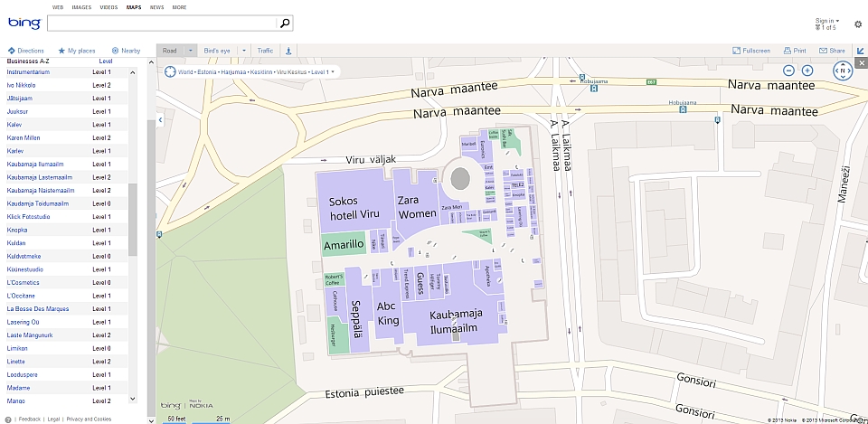Open VIDEOS tab
868x424 pixels.
tap(108, 7)
